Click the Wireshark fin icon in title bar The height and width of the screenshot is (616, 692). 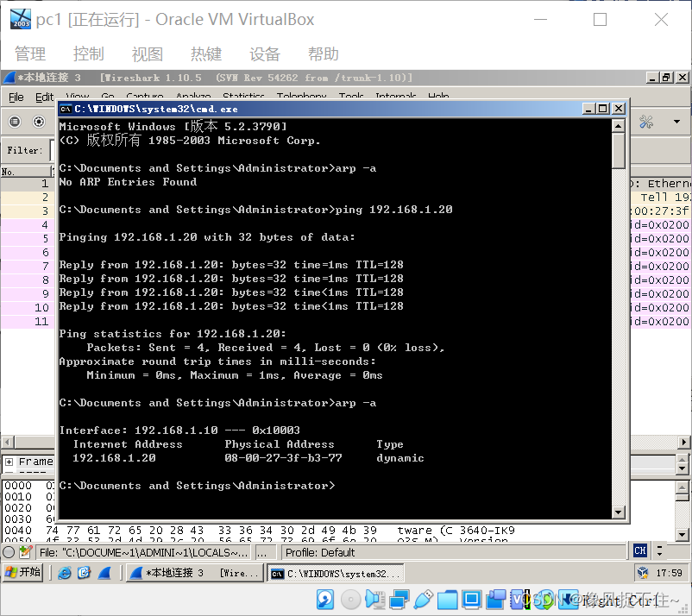(x=9, y=78)
